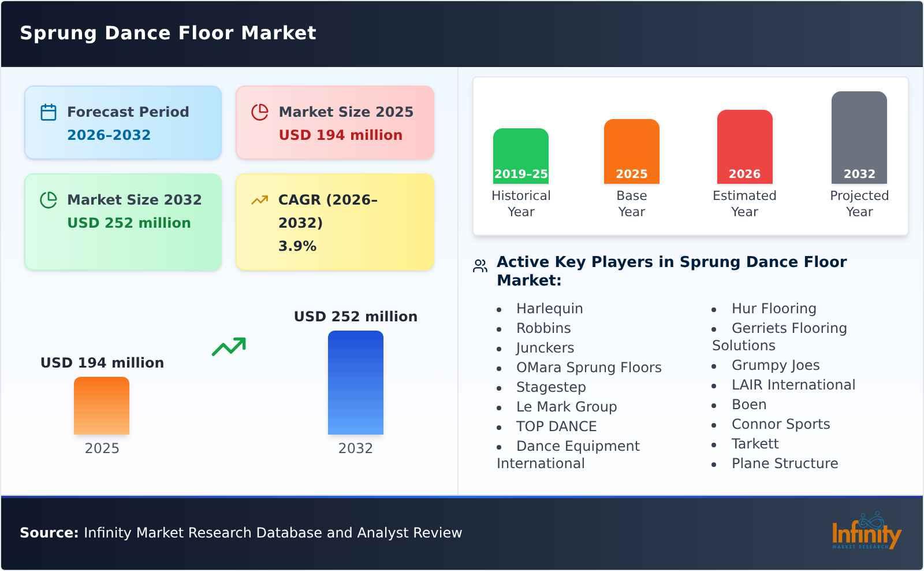The image size is (924, 571).
Task: Select Tarkett in the key players list
Action: 755,443
